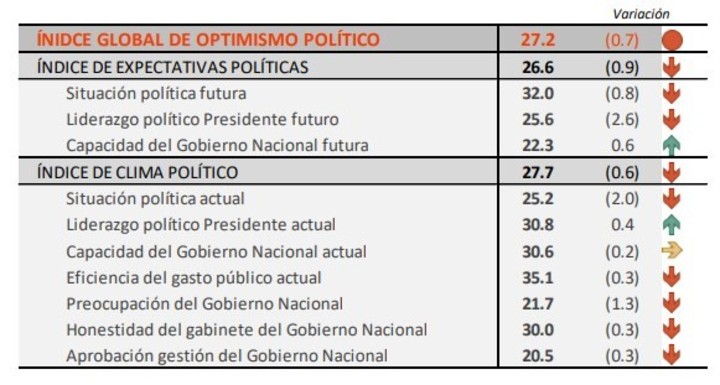Viewport: 720px width, 385px height.
Task: Click the down arrow for Aprobación gestión del Gobierno Nacional
Action: [671, 356]
